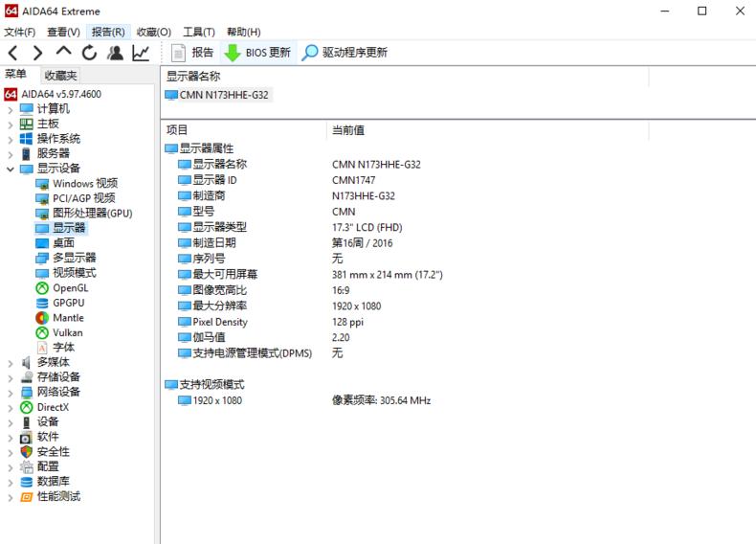Select AIDA64 v5.97.4600 root item
This screenshot has height=544, width=756.
[53, 94]
